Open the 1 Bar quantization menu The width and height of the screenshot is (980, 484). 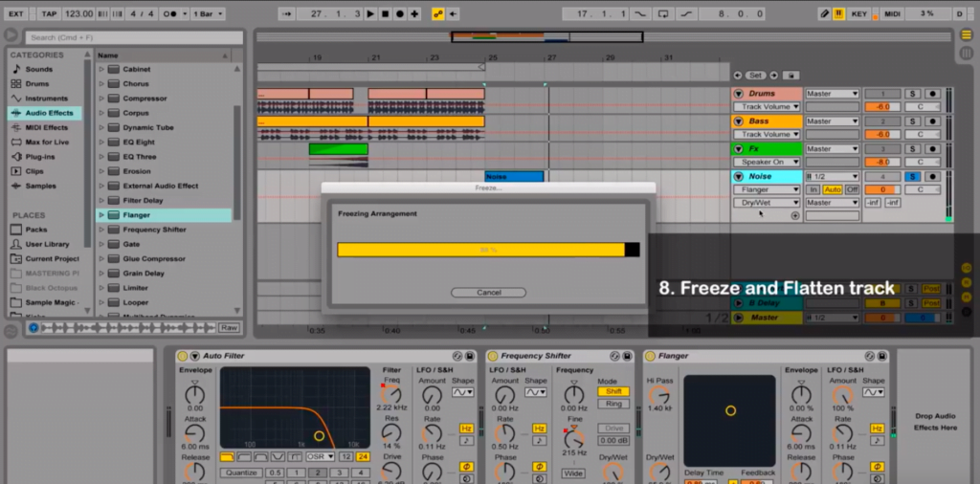(x=208, y=13)
